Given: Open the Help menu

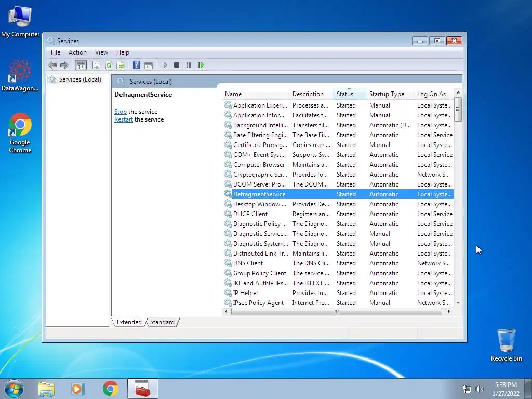Looking at the screenshot, I should point(123,52).
